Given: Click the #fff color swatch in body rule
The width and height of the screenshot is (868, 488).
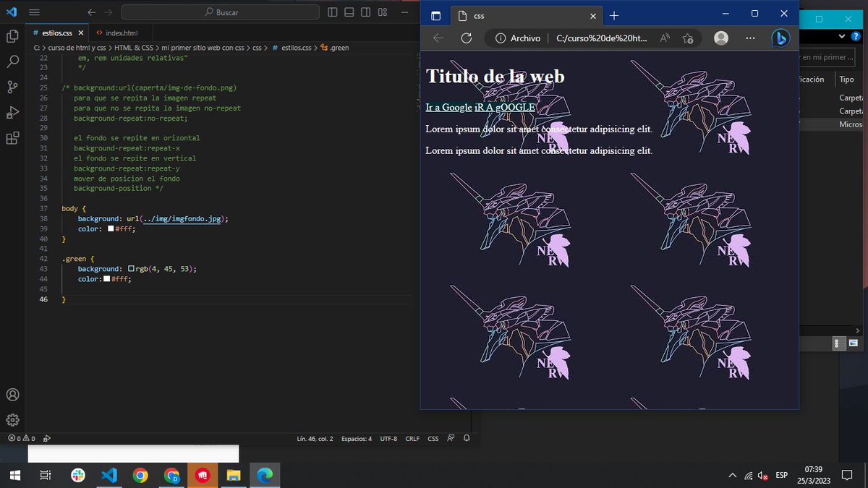Looking at the screenshot, I should pyautogui.click(x=111, y=228).
